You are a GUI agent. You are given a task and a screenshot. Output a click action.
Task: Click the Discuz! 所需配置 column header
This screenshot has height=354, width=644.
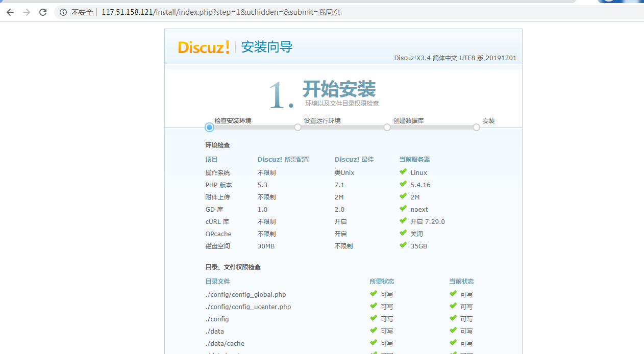click(283, 160)
